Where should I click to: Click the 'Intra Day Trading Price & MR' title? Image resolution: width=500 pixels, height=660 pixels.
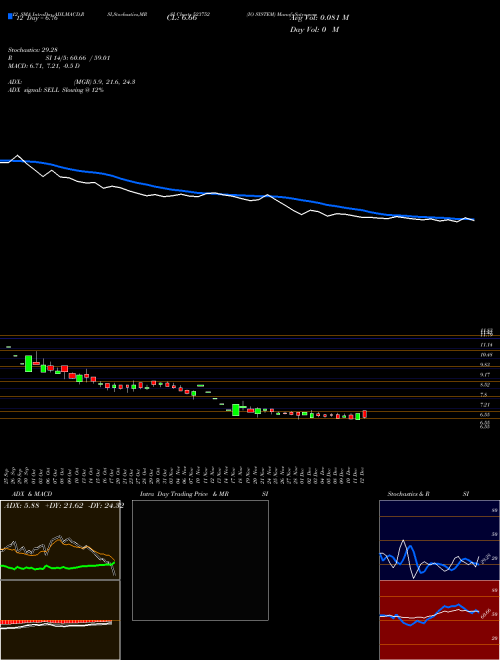[184, 494]
